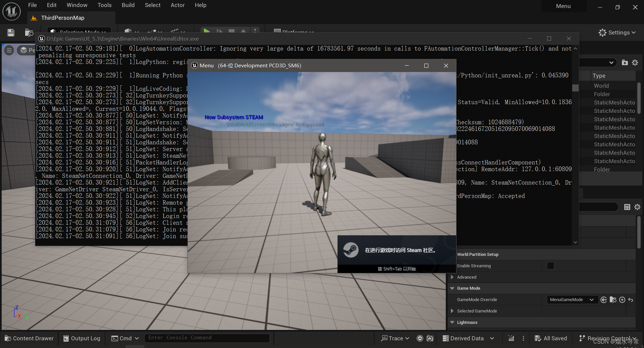
Task: Click the source code compile grid icon
Action: click(511, 338)
